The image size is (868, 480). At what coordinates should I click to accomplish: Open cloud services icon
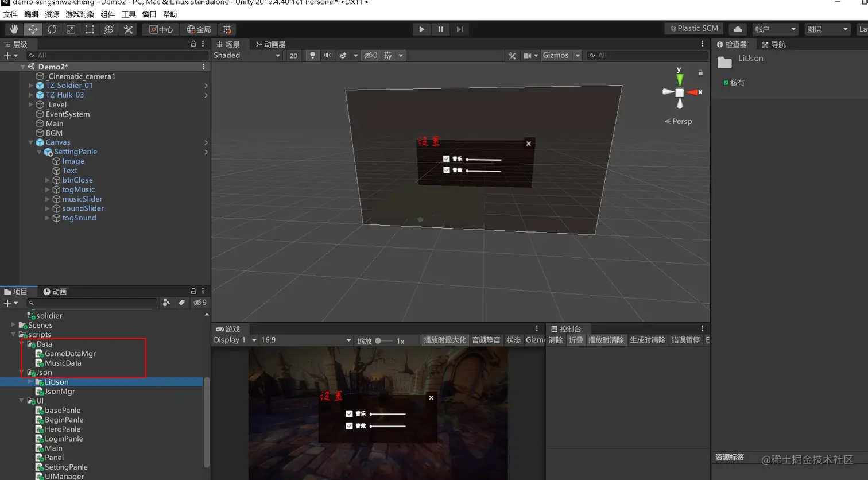738,29
